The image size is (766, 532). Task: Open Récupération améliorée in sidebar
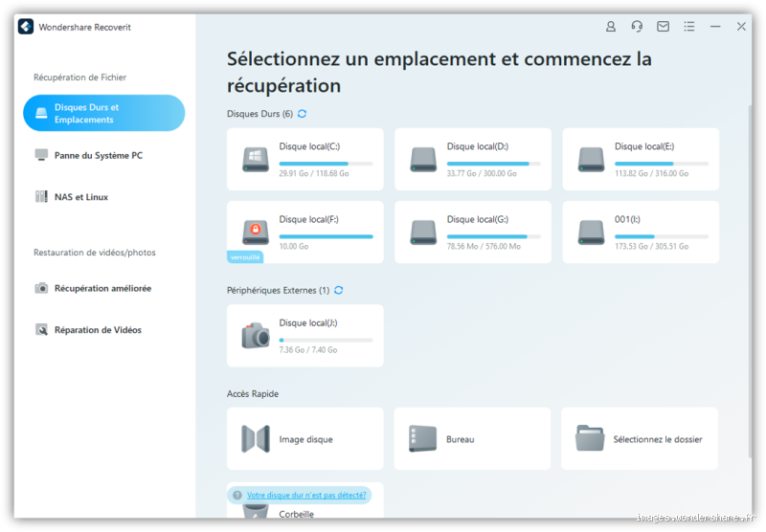[x=101, y=288]
